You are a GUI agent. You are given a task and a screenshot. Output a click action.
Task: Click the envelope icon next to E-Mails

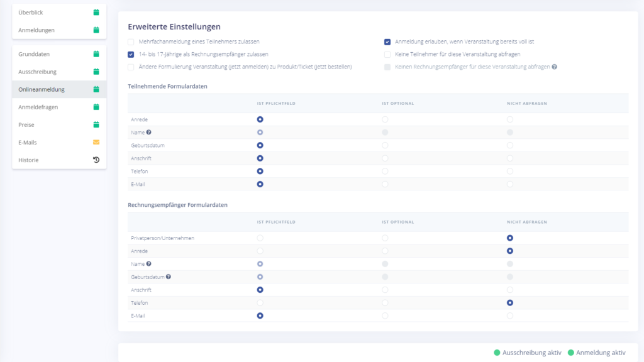96,143
